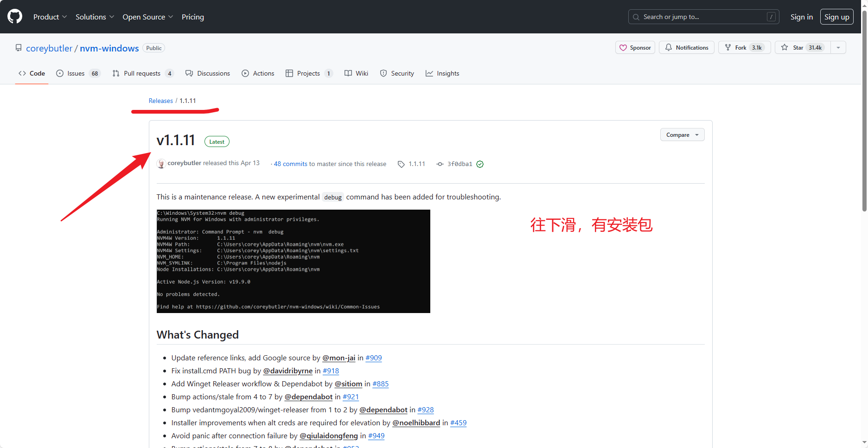868x448 pixels.
Task: Click the Sign in link
Action: coord(801,17)
